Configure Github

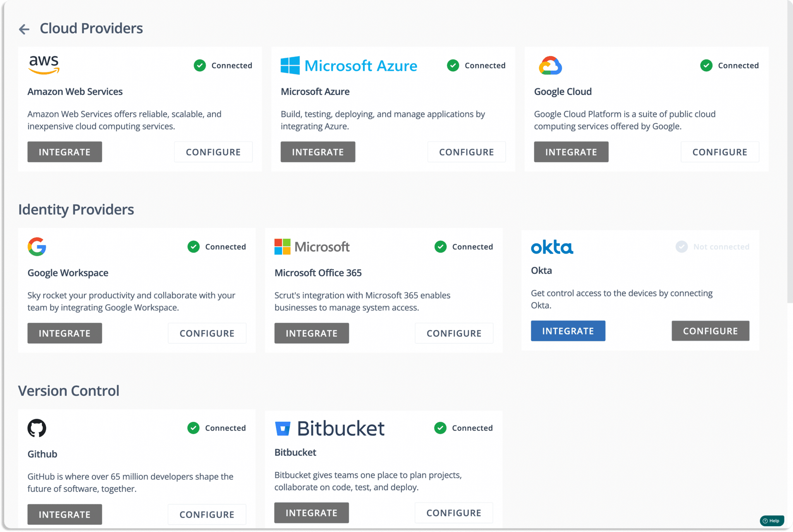click(207, 514)
